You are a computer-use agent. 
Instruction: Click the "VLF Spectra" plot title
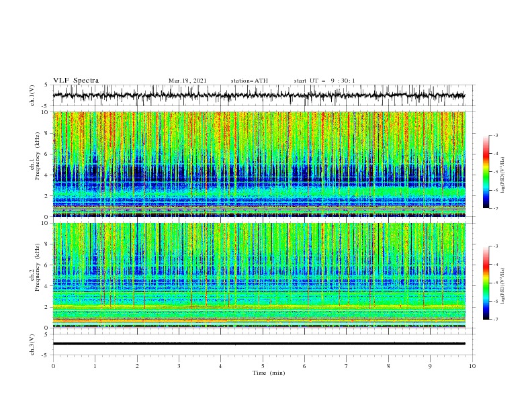point(76,81)
